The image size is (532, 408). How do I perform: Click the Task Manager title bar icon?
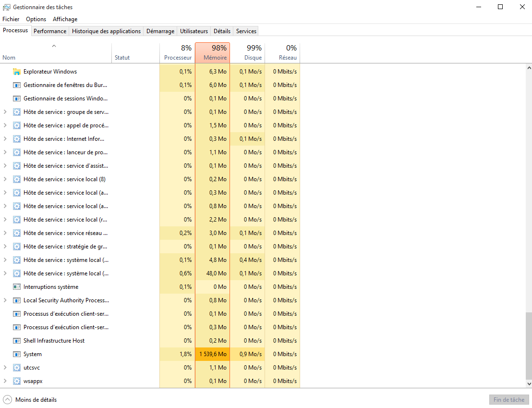(x=6, y=7)
